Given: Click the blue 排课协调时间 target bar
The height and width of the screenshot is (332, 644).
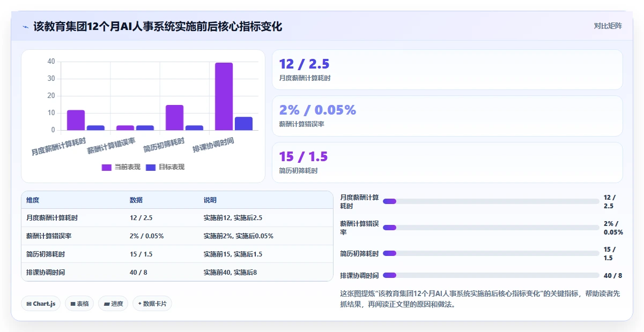Looking at the screenshot, I should click(x=243, y=124).
